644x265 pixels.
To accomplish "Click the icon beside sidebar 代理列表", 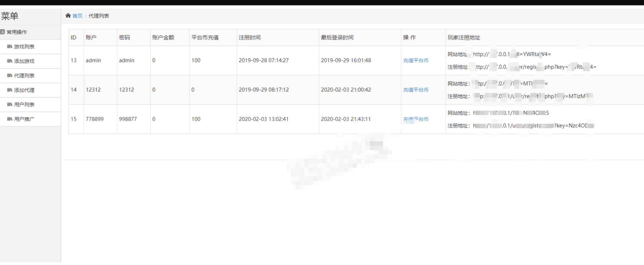I will pos(9,75).
